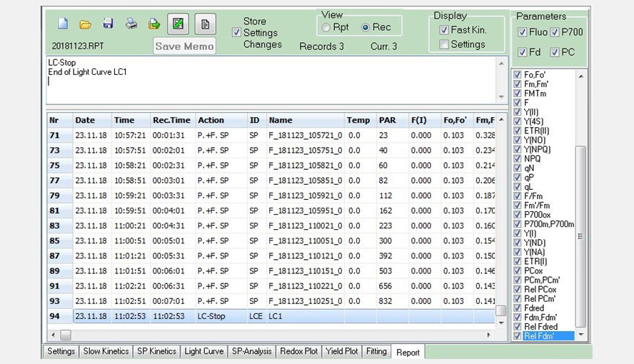
Task: Click the Rec.Time column header
Action: click(173, 120)
